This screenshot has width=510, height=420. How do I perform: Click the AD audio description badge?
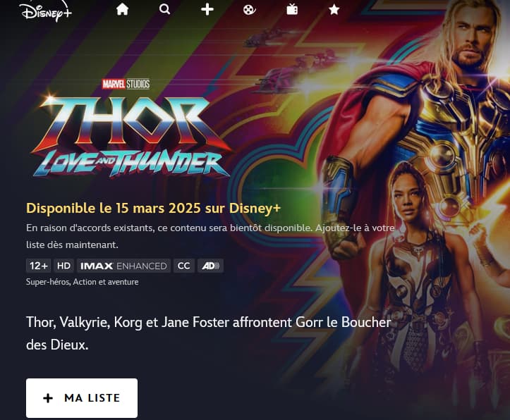pyautogui.click(x=210, y=266)
